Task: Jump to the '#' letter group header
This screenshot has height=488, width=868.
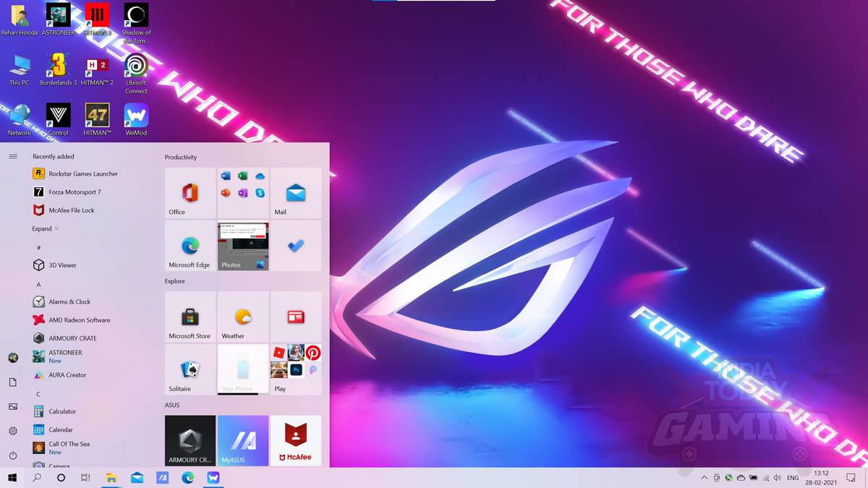Action: (x=39, y=247)
